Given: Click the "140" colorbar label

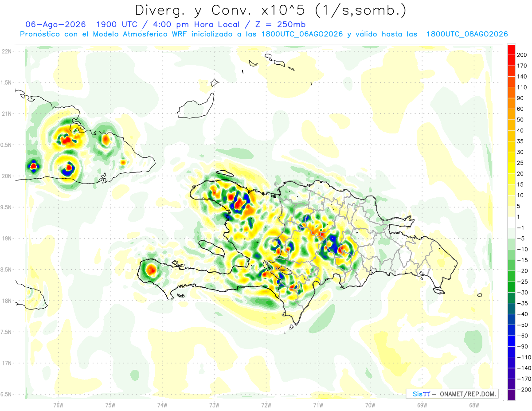Looking at the screenshot, I should pyautogui.click(x=522, y=77).
